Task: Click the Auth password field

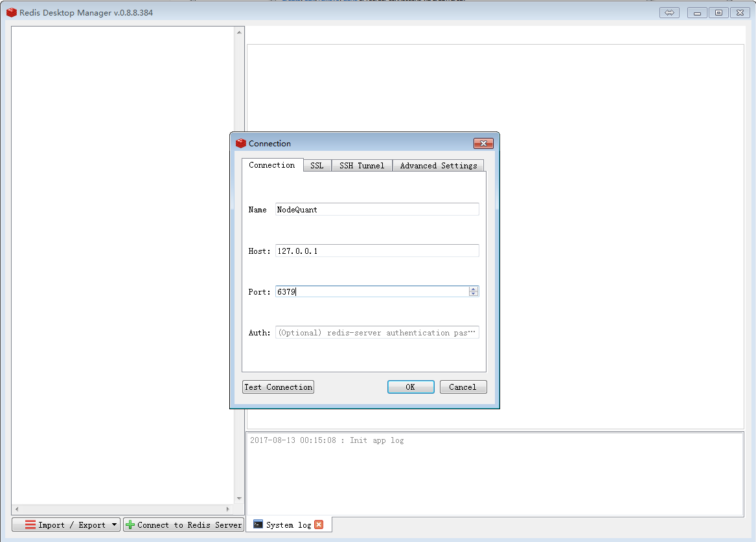Action: click(377, 333)
